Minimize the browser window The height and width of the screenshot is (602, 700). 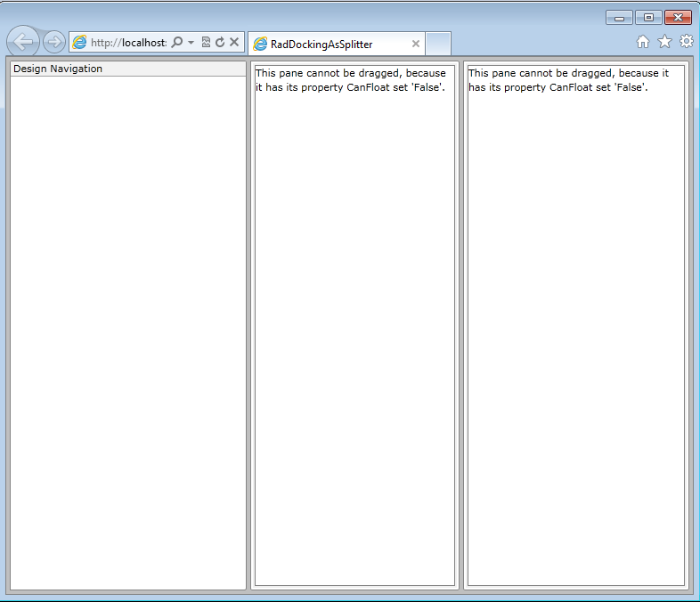619,18
